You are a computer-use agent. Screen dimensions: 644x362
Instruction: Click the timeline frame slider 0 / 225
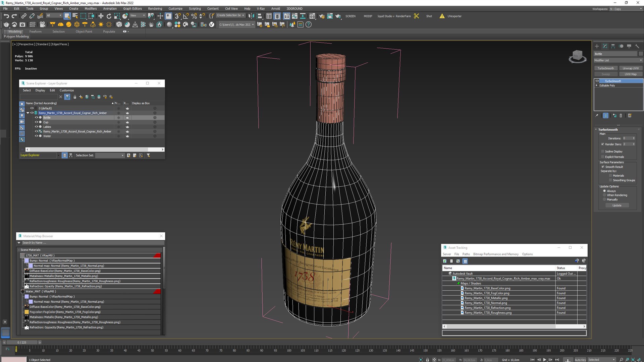(22, 343)
